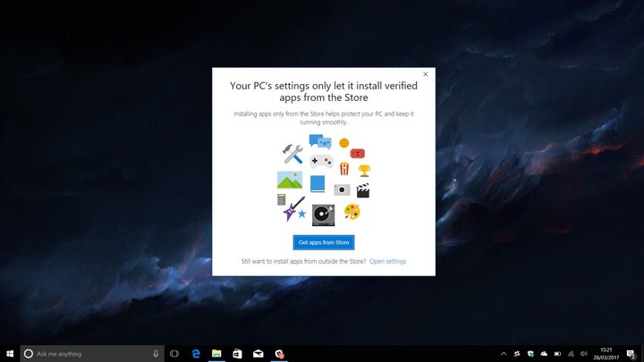Viewport: 644px width, 362px height.
Task: Launch Microsoft Edge from the taskbar
Action: pos(196,354)
